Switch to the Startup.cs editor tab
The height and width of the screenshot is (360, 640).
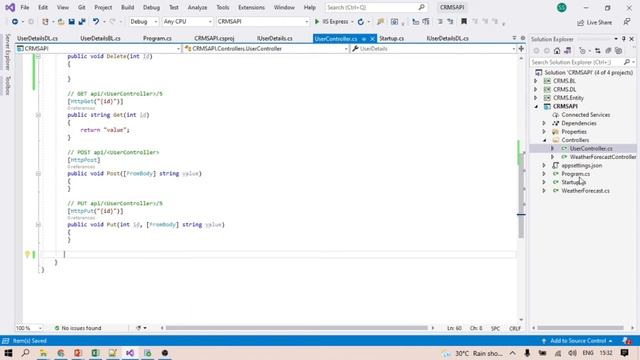pyautogui.click(x=391, y=38)
